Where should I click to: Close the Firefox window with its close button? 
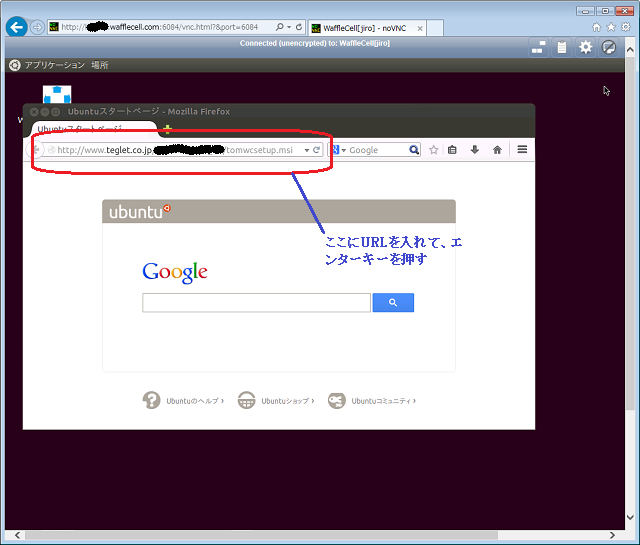point(34,111)
